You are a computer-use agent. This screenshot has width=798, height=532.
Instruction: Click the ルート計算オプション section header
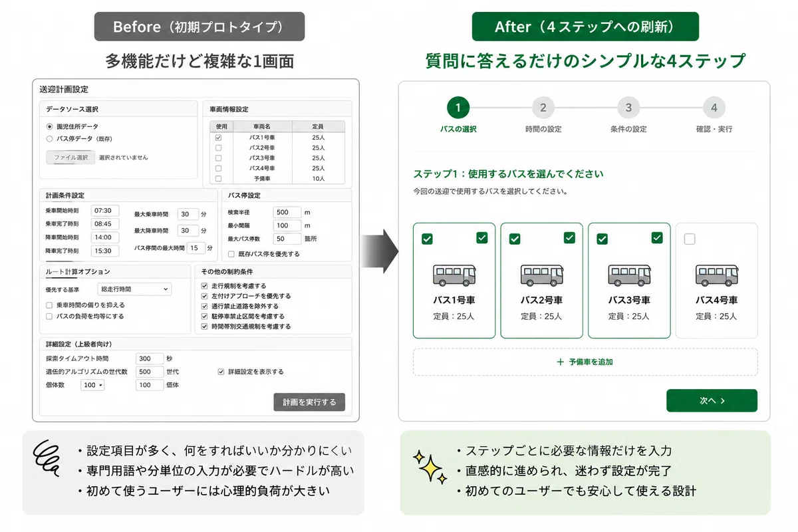(78, 271)
